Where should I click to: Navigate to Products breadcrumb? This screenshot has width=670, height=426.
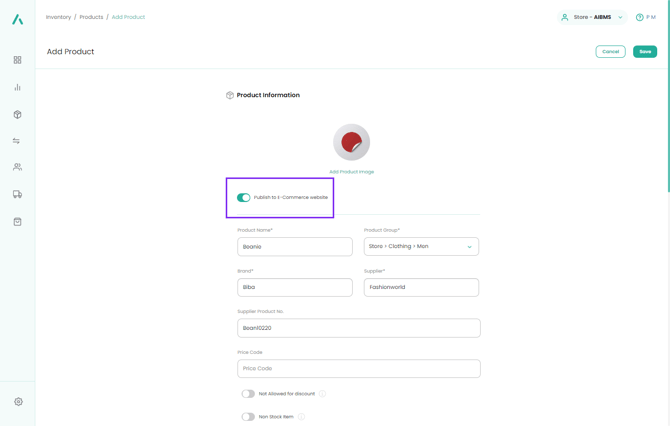pyautogui.click(x=91, y=17)
